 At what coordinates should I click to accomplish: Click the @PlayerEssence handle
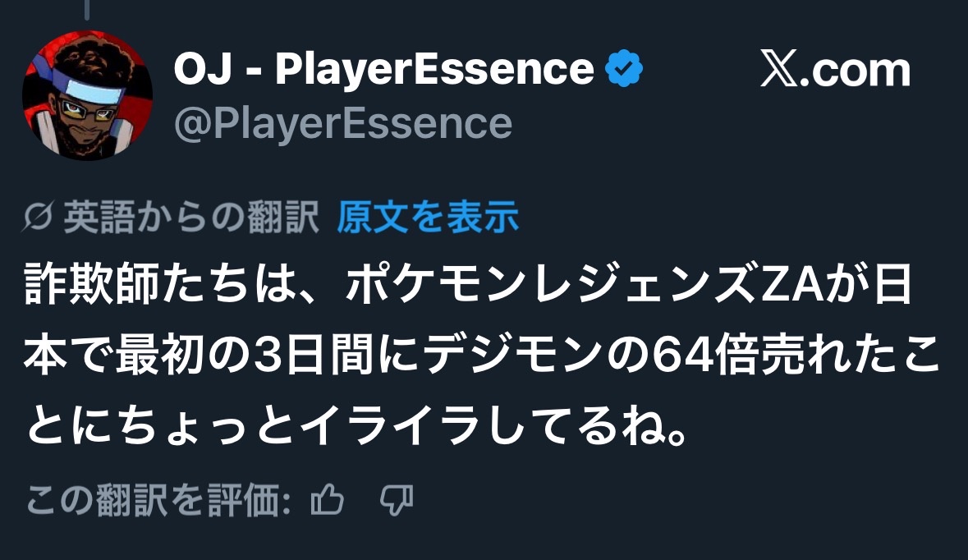tap(342, 124)
